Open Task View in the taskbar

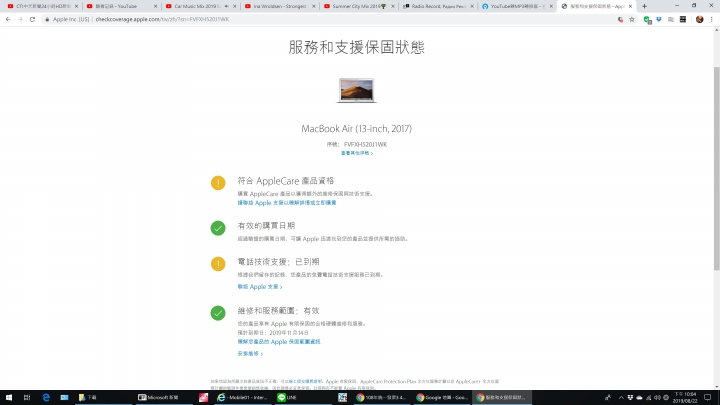pyautogui.click(x=27, y=397)
